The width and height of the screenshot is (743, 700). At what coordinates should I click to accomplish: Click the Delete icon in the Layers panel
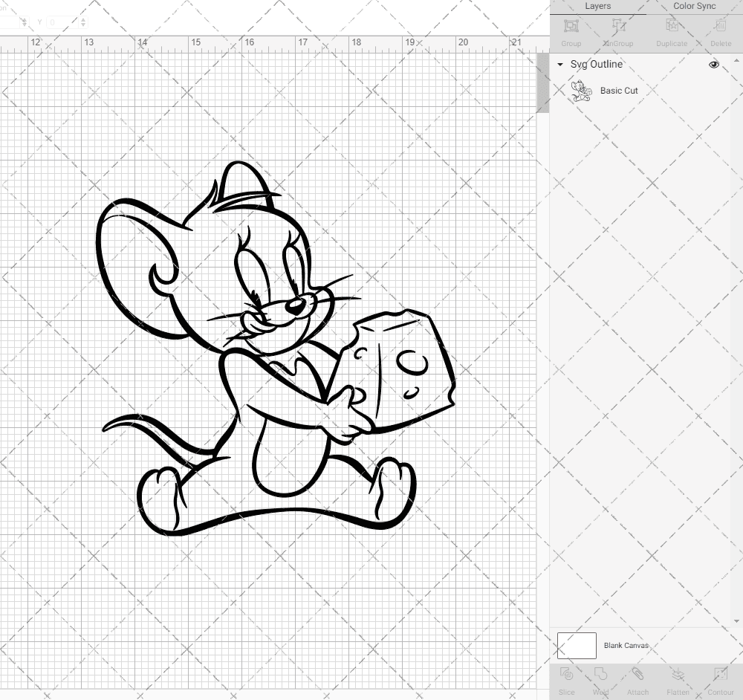[x=720, y=30]
